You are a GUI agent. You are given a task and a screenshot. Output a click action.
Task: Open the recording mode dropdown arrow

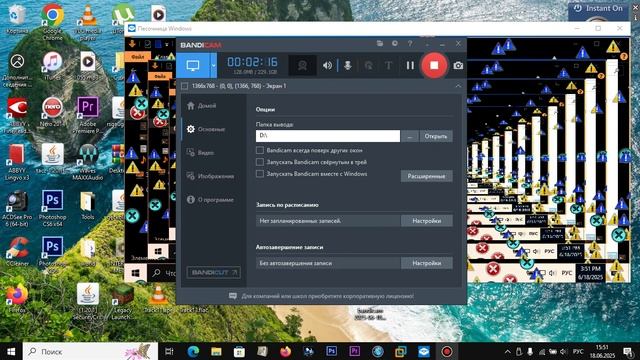click(x=213, y=65)
